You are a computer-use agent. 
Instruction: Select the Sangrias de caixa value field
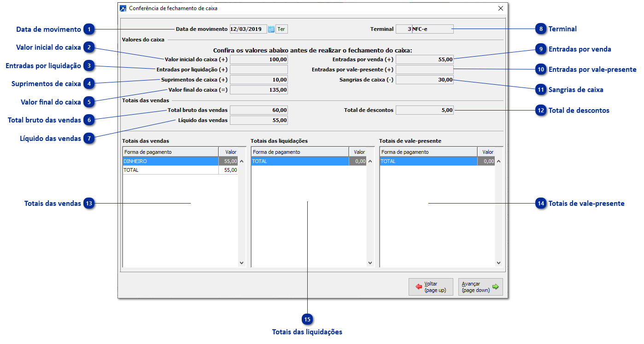point(425,80)
